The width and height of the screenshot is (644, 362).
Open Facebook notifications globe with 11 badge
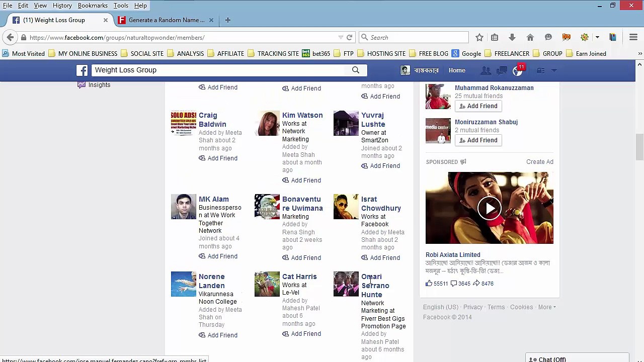click(518, 70)
